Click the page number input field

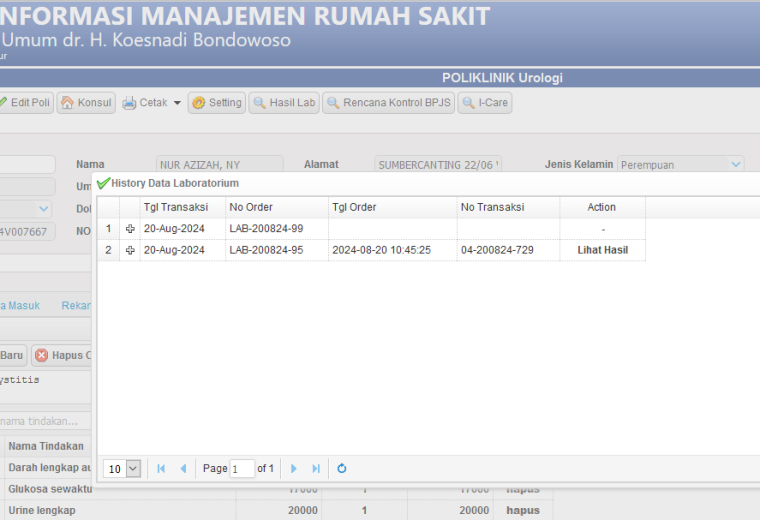[x=242, y=469]
